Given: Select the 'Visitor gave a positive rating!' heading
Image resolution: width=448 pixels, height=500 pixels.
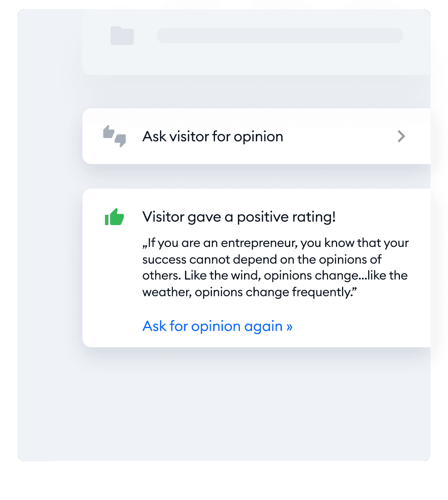Looking at the screenshot, I should tap(239, 217).
